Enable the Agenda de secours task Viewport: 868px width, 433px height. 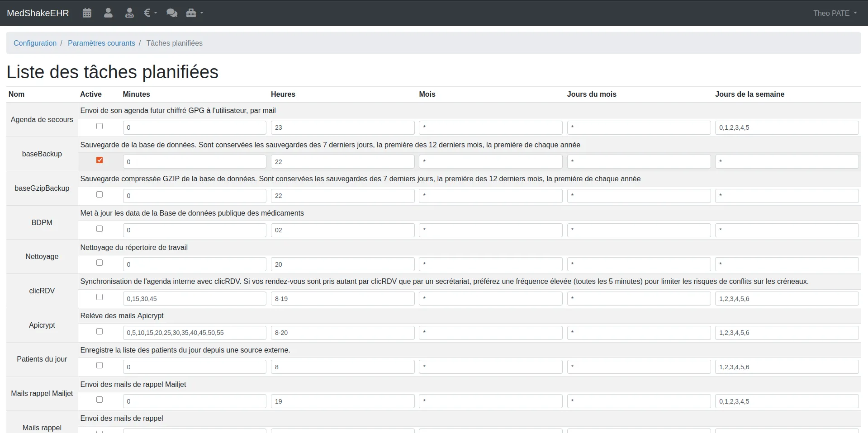click(100, 126)
